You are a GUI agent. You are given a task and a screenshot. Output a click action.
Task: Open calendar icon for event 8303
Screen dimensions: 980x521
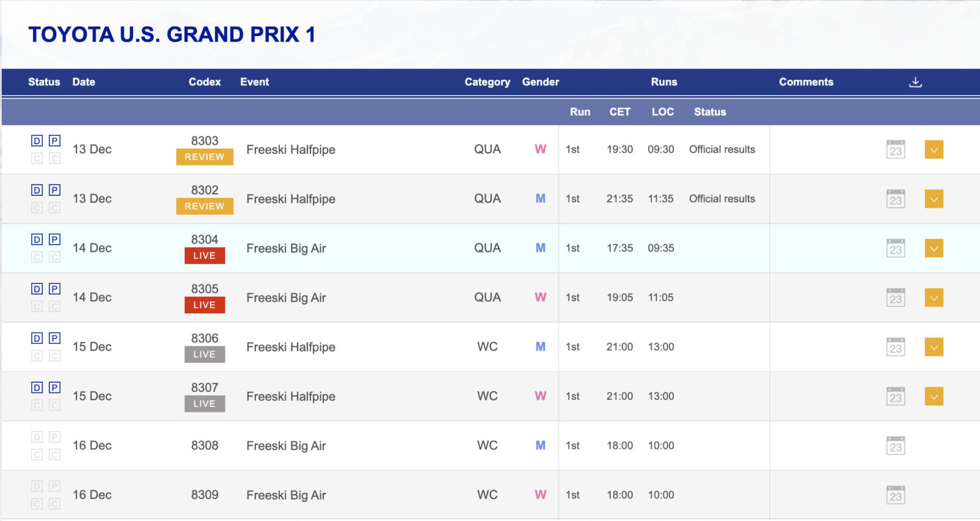895,150
